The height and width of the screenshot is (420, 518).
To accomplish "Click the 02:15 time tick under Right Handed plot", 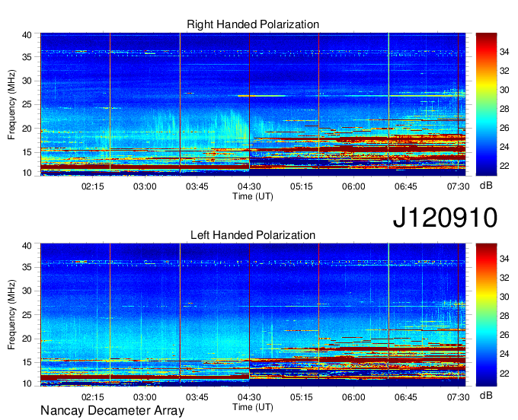I will 93,186.
